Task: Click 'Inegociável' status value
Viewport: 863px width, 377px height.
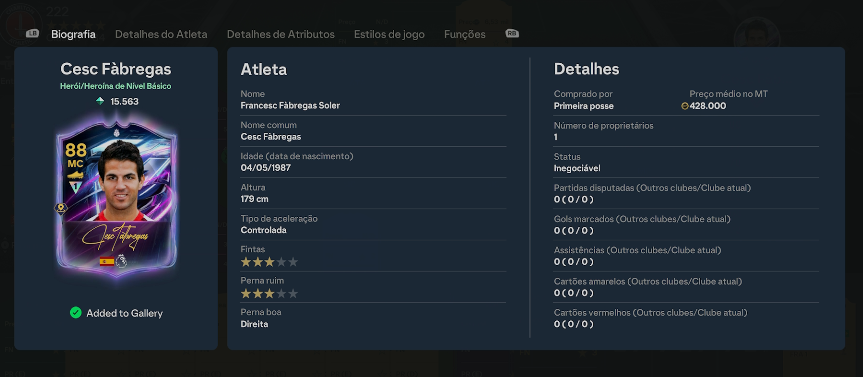Action: pos(577,168)
